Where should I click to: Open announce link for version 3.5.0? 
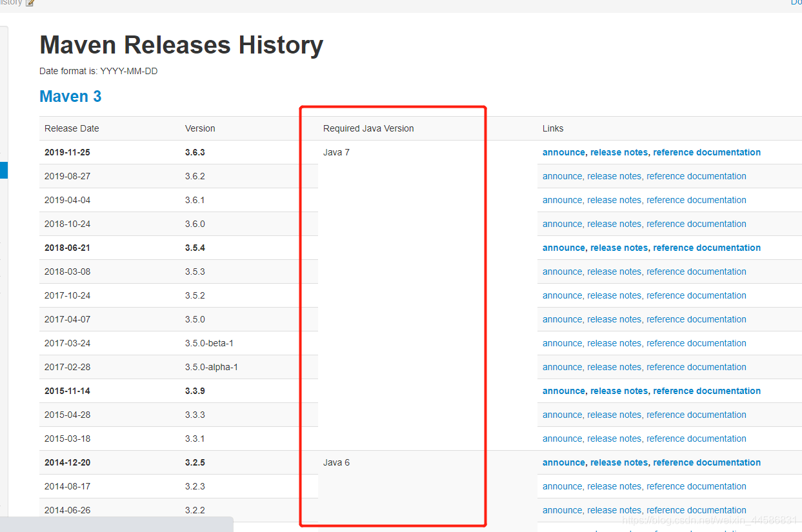562,320
